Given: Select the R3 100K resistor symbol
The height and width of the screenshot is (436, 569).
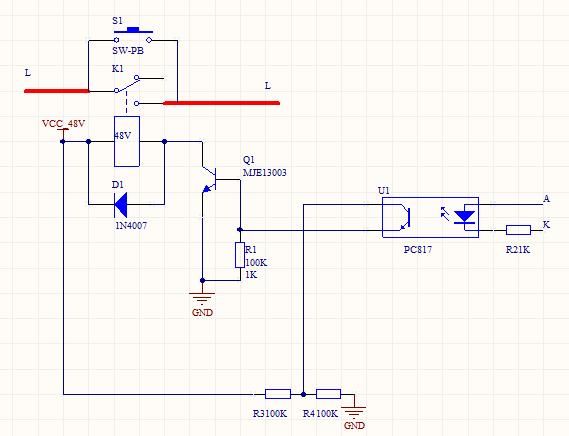Looking at the screenshot, I should point(278,394).
